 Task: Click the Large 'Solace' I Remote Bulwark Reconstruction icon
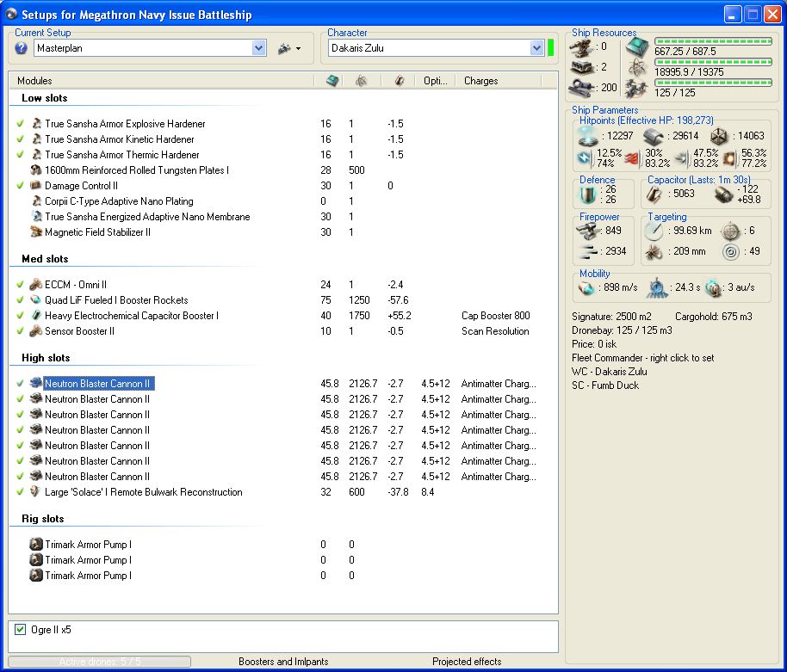click(34, 492)
